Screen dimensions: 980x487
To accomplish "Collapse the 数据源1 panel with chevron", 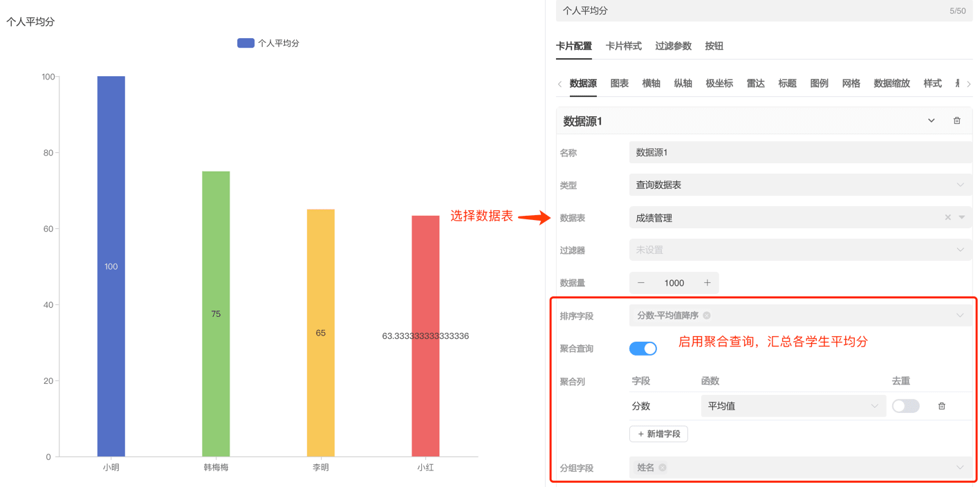I will point(931,121).
